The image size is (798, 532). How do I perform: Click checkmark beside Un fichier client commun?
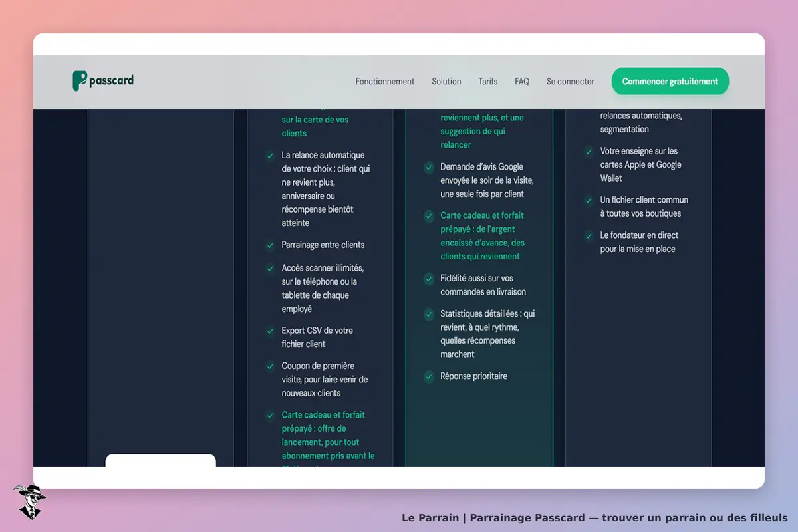pyautogui.click(x=589, y=200)
